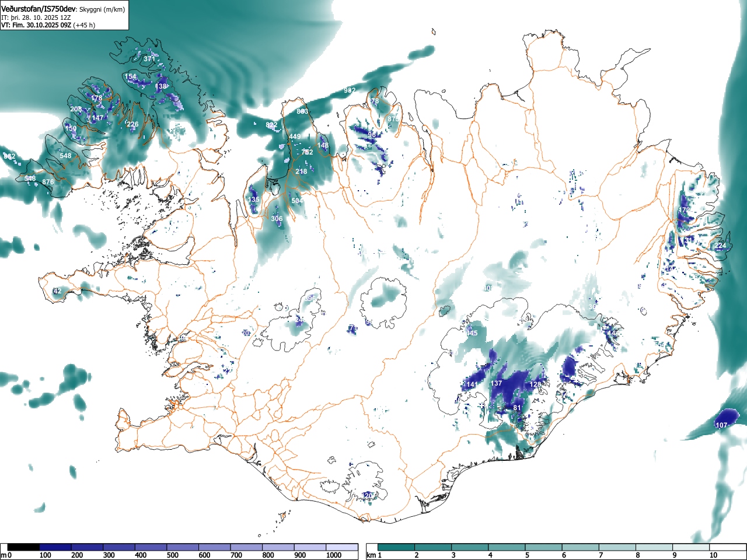Select the 5–6 km teal legend swatch
The width and height of the screenshot is (747, 560).
tap(544, 547)
